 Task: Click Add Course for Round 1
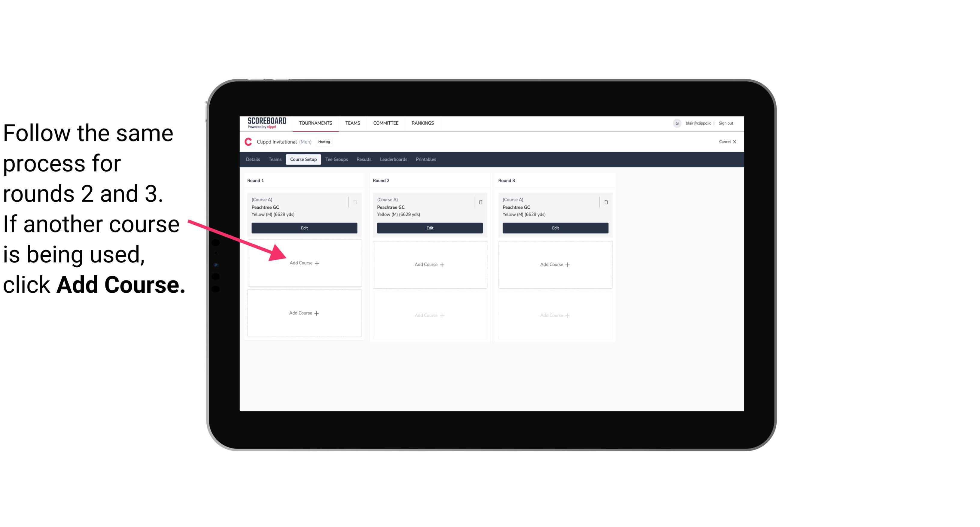click(x=304, y=263)
